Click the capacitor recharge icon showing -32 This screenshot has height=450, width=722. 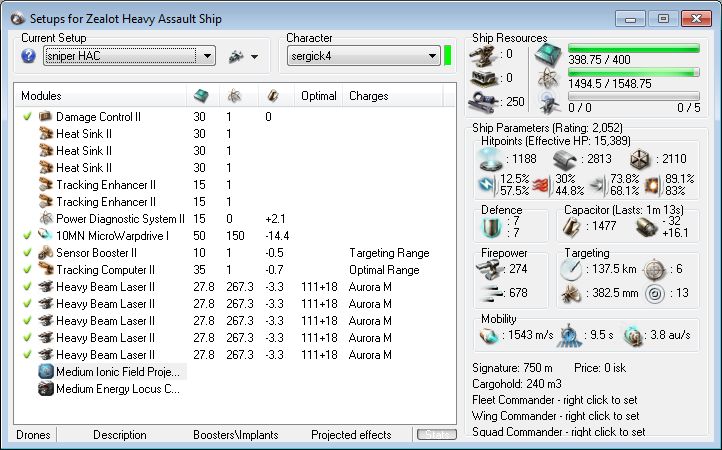tap(646, 227)
